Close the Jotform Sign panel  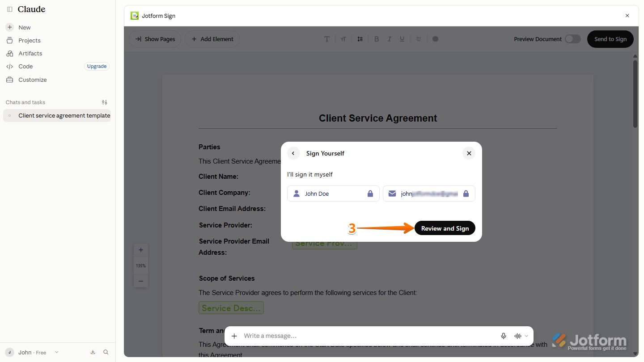coord(627,16)
